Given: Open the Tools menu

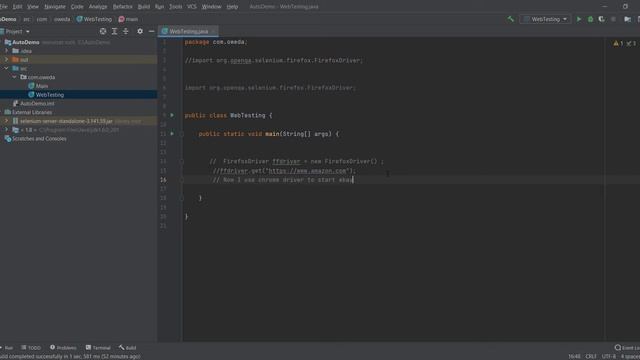Looking at the screenshot, I should pyautogui.click(x=176, y=7).
